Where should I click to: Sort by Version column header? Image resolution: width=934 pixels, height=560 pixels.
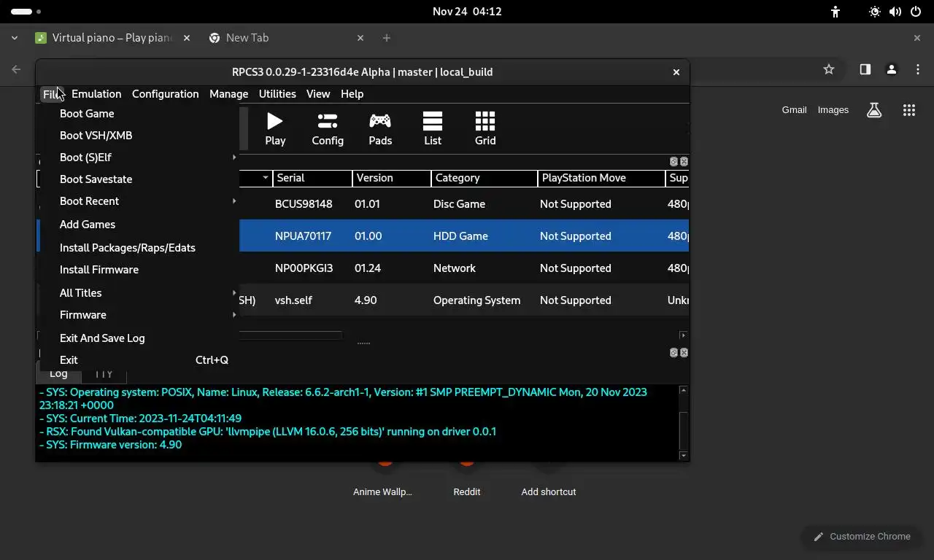pyautogui.click(x=391, y=178)
